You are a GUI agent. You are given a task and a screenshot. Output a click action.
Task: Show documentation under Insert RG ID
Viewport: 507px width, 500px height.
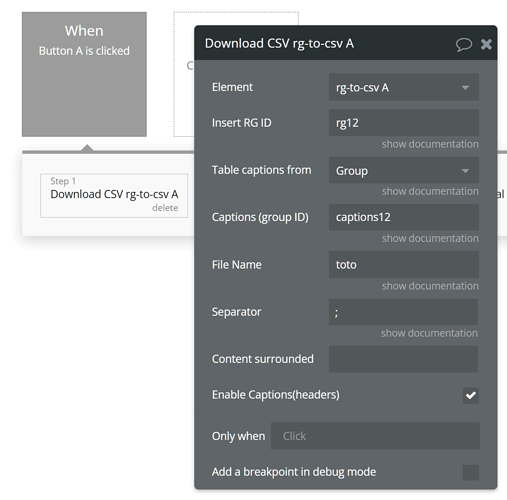430,144
